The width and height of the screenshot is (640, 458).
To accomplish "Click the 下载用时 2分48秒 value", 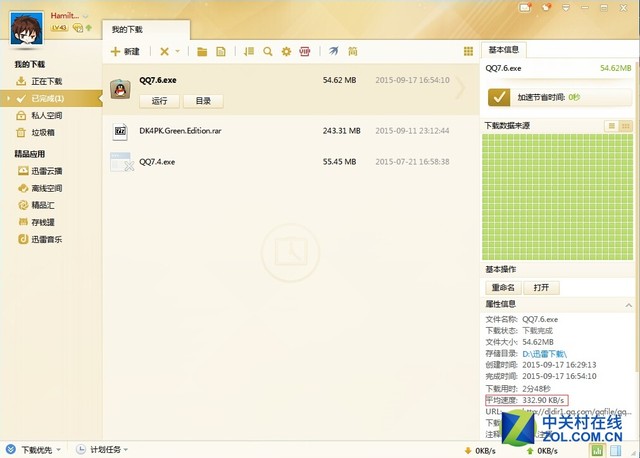I will coord(536,388).
